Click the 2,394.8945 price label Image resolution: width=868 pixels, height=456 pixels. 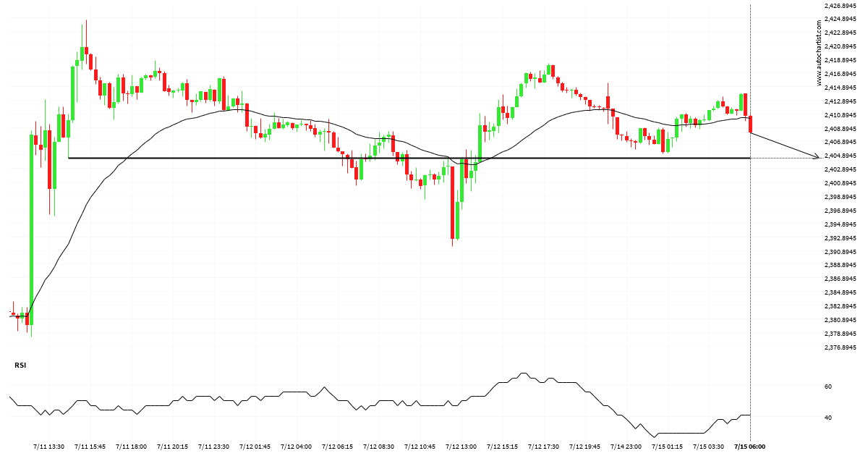[840, 225]
